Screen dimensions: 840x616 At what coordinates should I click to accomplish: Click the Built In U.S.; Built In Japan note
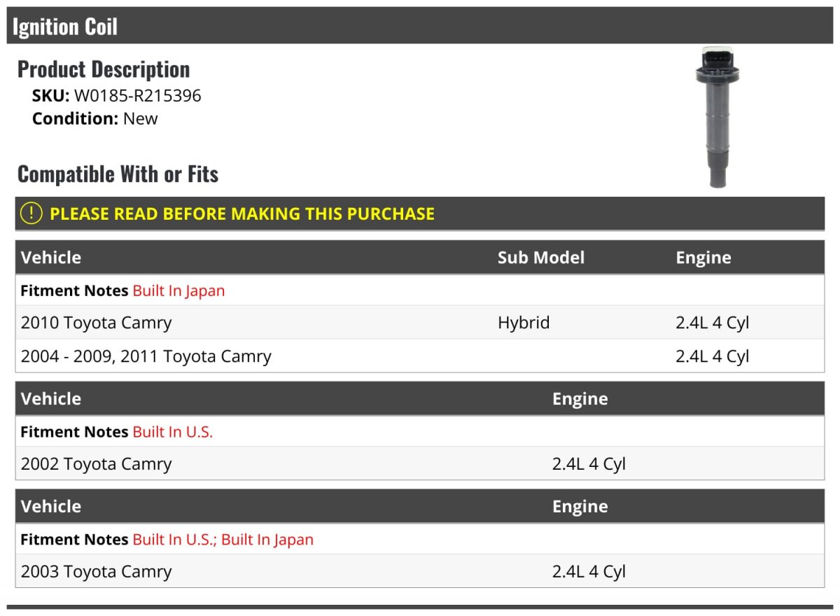223,540
